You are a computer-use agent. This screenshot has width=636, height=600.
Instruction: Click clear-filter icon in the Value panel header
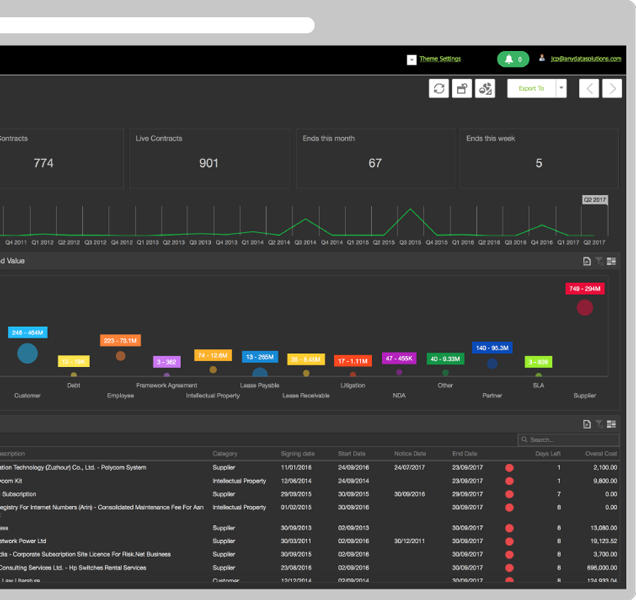click(x=599, y=261)
